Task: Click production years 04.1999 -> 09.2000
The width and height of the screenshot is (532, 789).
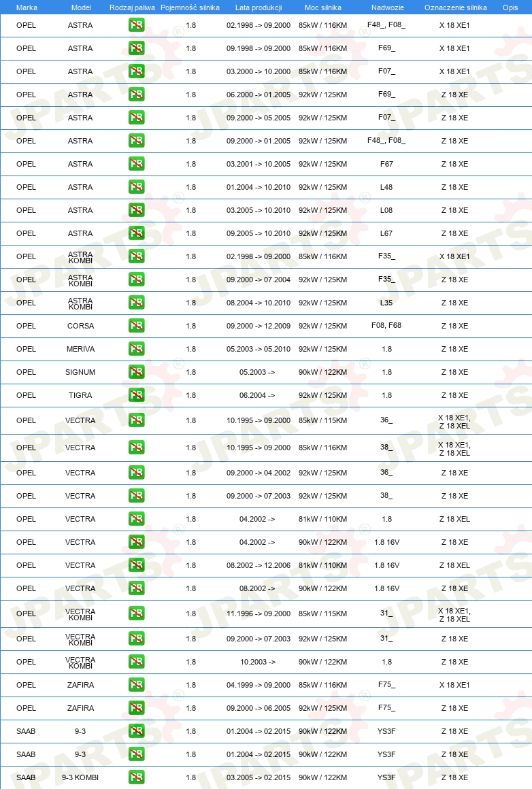Action: (259, 686)
